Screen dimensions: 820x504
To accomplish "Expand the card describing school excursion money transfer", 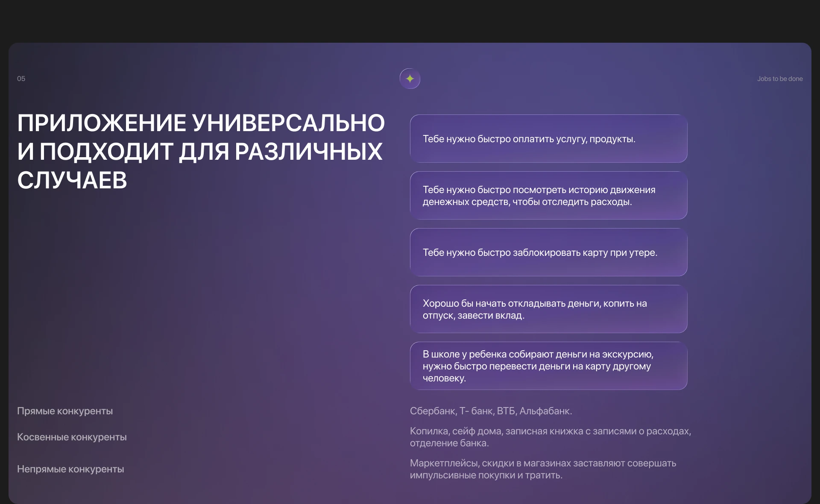I will coord(548,366).
